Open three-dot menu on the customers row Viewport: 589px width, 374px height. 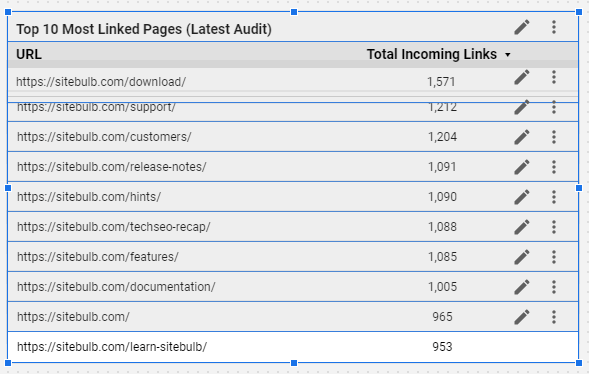pos(554,137)
